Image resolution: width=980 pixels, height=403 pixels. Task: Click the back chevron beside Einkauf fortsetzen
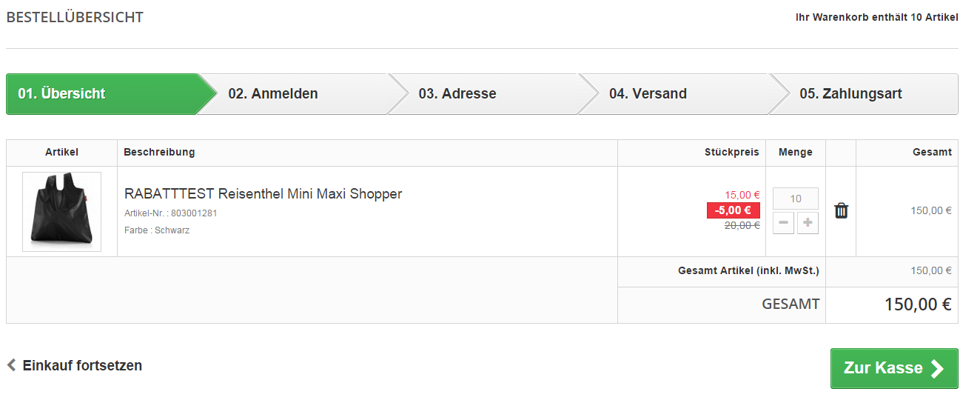coord(11,365)
